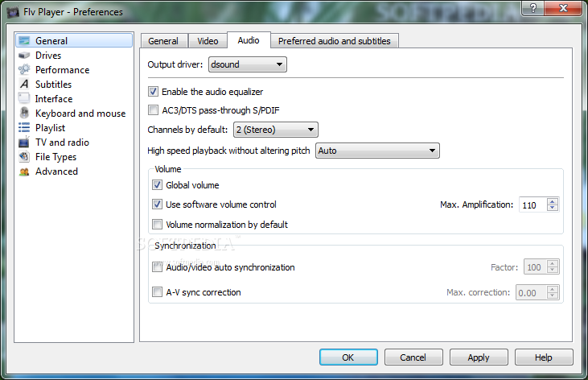Click the Factor value field
Screen dimensions: 588x380
[535, 267]
